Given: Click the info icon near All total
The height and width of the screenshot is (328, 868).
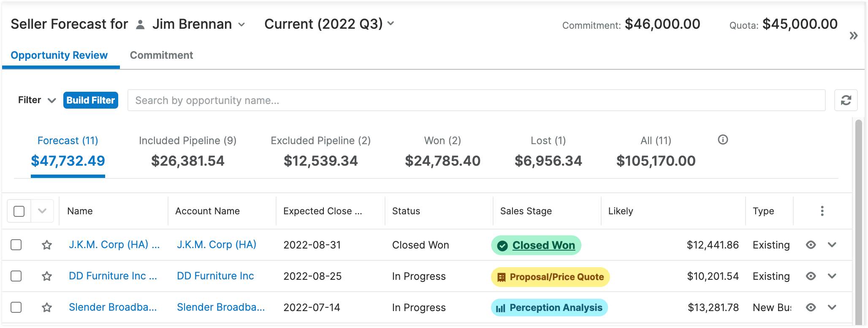Looking at the screenshot, I should coord(723,140).
